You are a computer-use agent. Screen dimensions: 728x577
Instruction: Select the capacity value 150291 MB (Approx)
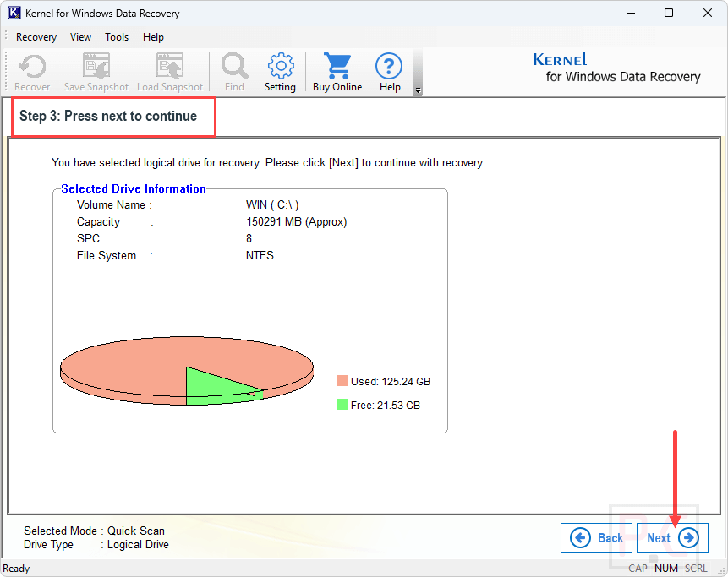pyautogui.click(x=296, y=221)
